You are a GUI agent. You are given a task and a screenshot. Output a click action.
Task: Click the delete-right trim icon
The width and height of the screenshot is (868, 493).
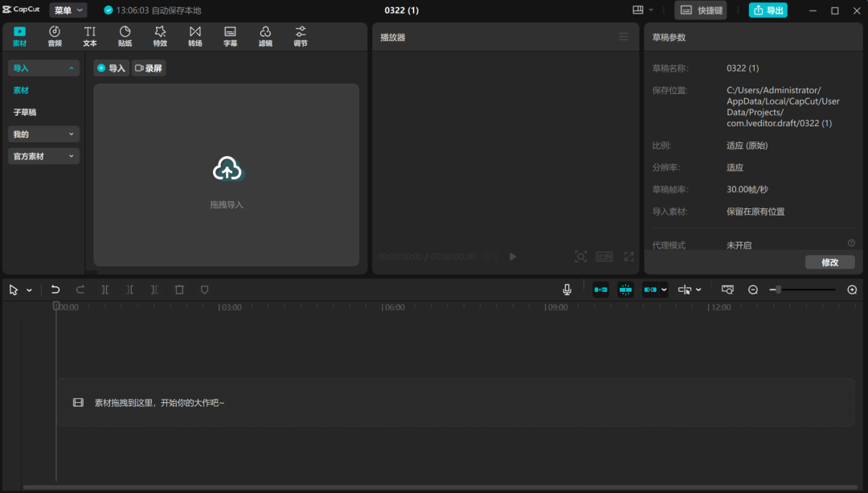click(x=154, y=290)
